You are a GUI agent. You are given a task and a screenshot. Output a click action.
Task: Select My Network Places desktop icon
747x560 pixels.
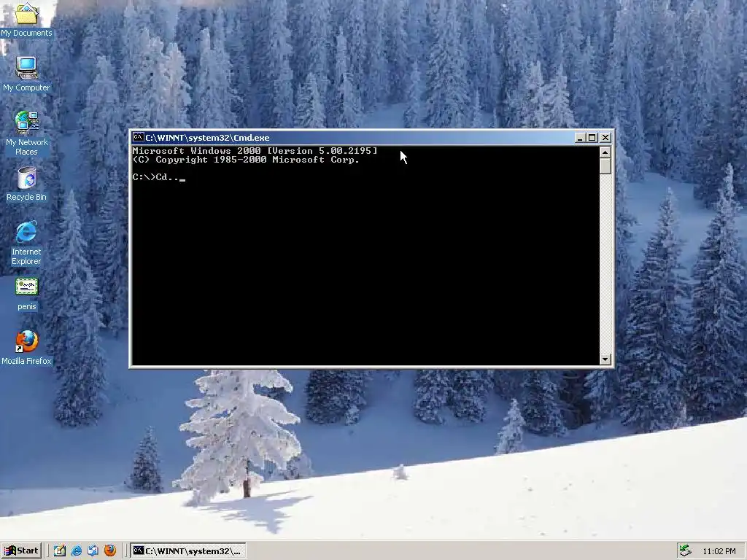coord(26,133)
